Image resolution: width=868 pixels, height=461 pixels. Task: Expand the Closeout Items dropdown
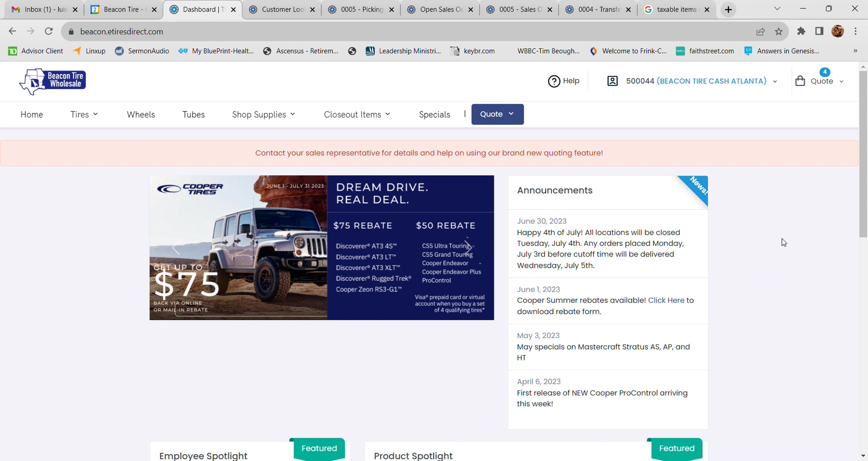(x=357, y=114)
